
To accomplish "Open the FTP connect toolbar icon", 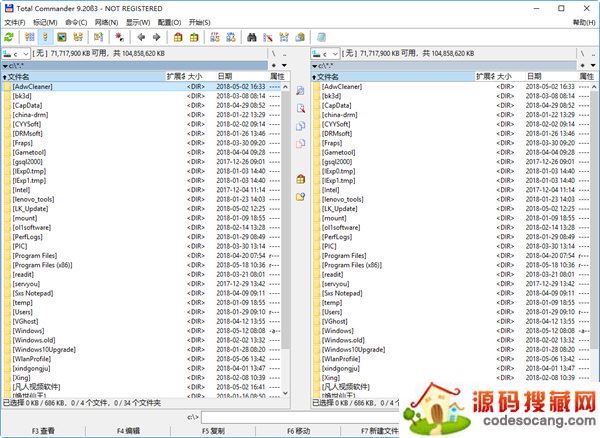I will [x=215, y=37].
